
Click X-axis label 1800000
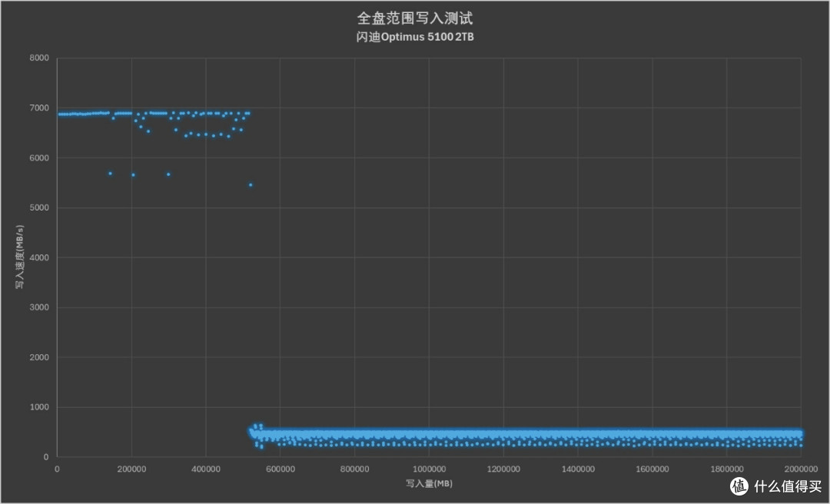click(726, 469)
